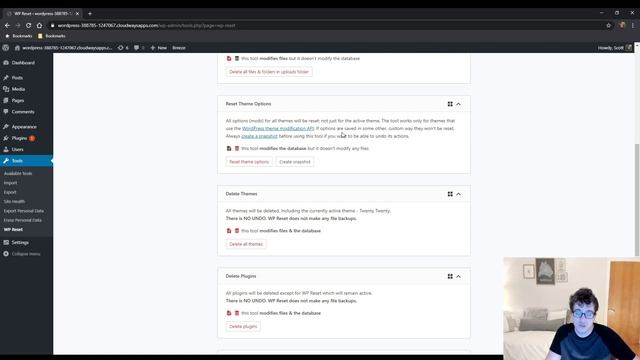Collapse the Reset Theme Options card
640x360 pixels.
click(x=458, y=104)
